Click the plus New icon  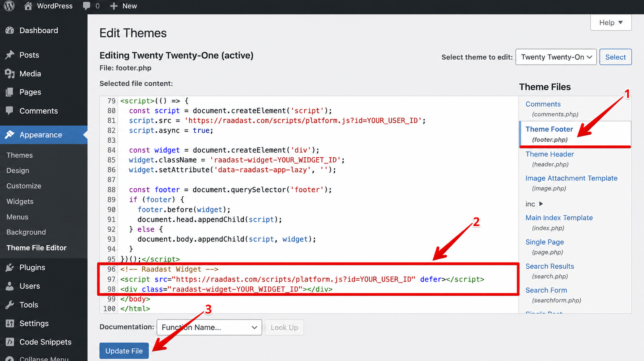(x=113, y=6)
